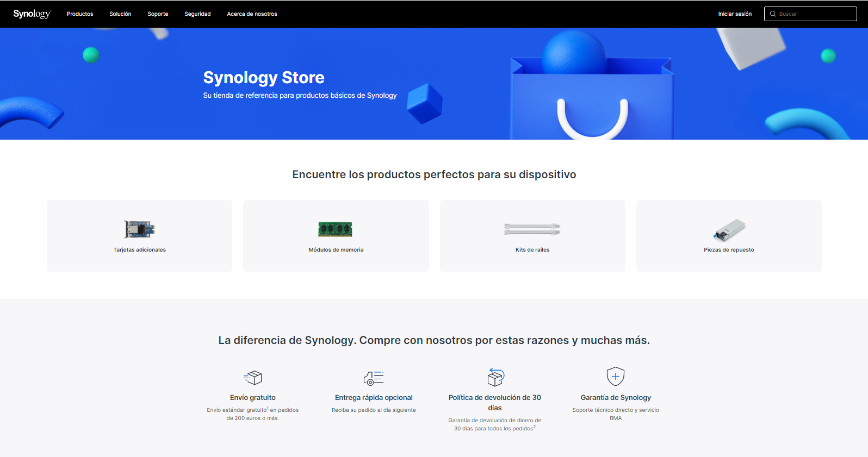The width and height of the screenshot is (868, 457).
Task: Click 'Encuentre los productos perfectos' heading
Action: [434, 174]
